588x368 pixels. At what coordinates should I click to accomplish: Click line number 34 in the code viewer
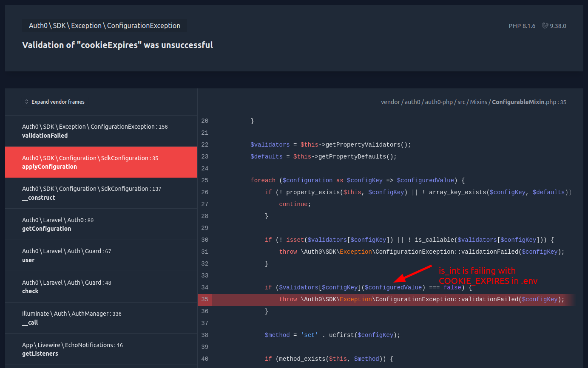pos(205,287)
